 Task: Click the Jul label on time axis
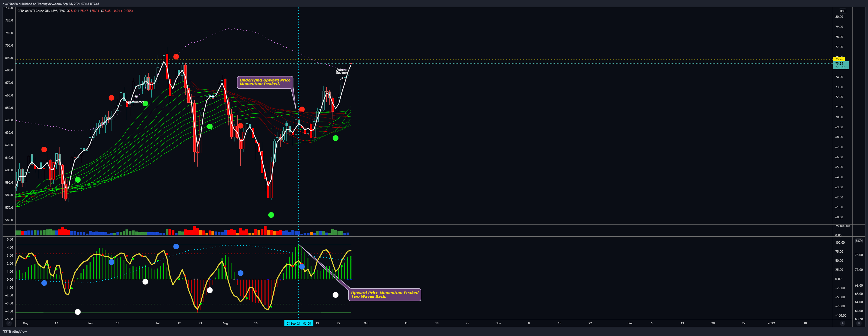[x=157, y=323]
